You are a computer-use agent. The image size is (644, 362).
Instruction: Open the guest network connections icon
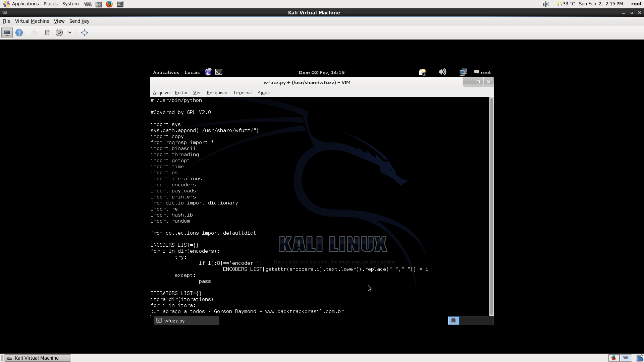point(463,72)
